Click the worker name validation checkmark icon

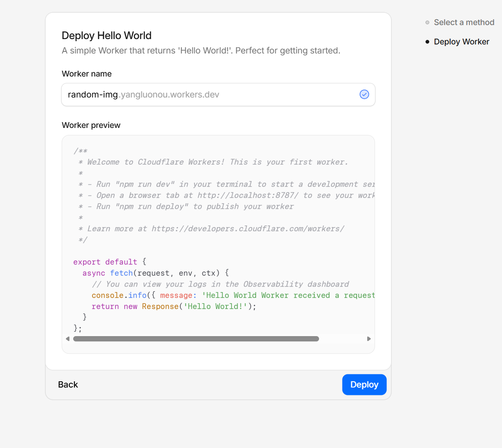364,95
